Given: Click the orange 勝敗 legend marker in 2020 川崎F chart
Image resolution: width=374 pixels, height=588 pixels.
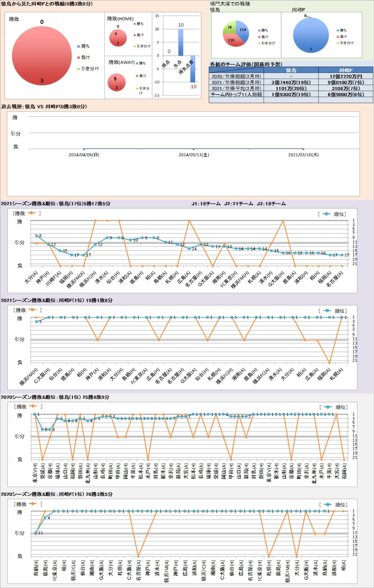Looking at the screenshot, I should pos(32,504).
